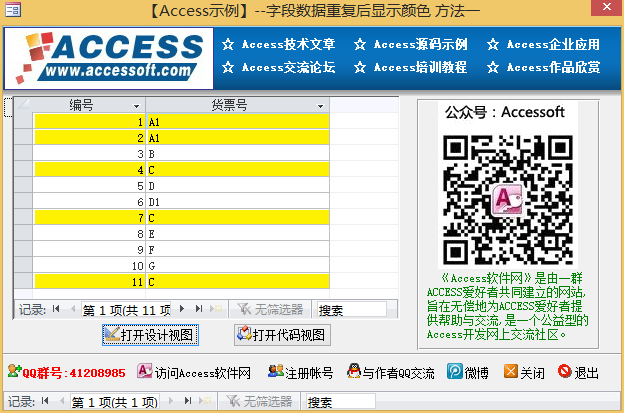Go to next record in subform navigator
This screenshot has width=624, height=413.
pyautogui.click(x=182, y=309)
